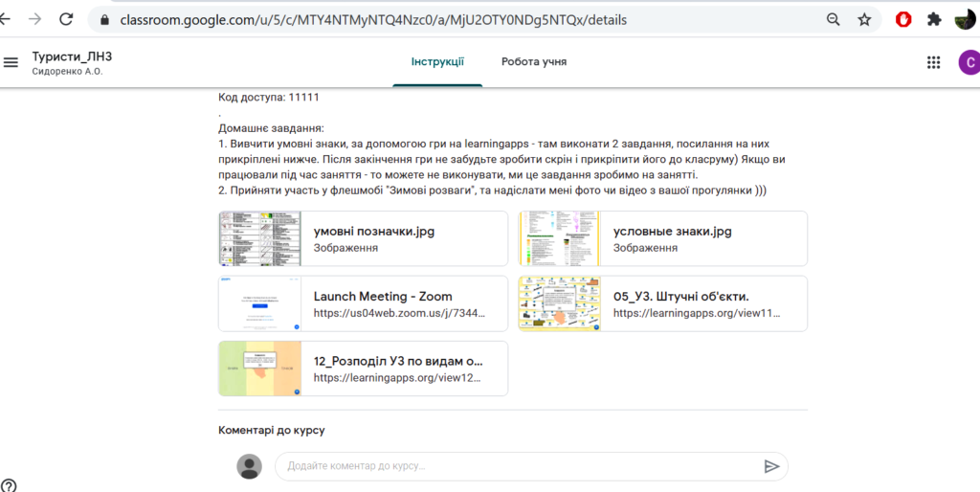Click the course comment input field
The height and width of the screenshot is (492, 980).
pyautogui.click(x=519, y=466)
